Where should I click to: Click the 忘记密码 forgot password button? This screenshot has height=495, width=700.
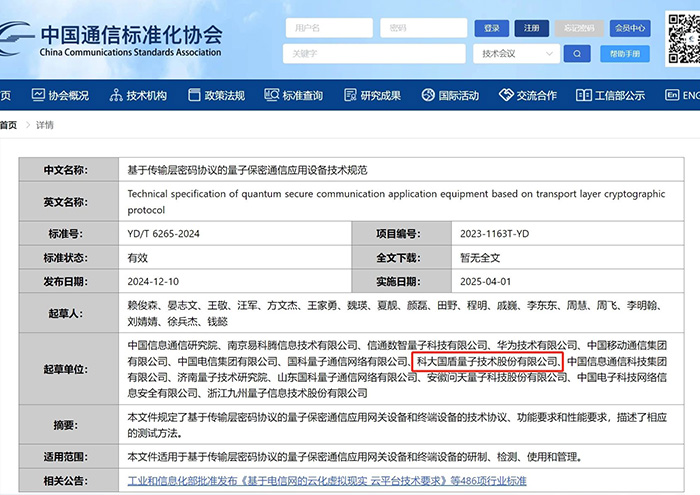point(579,28)
